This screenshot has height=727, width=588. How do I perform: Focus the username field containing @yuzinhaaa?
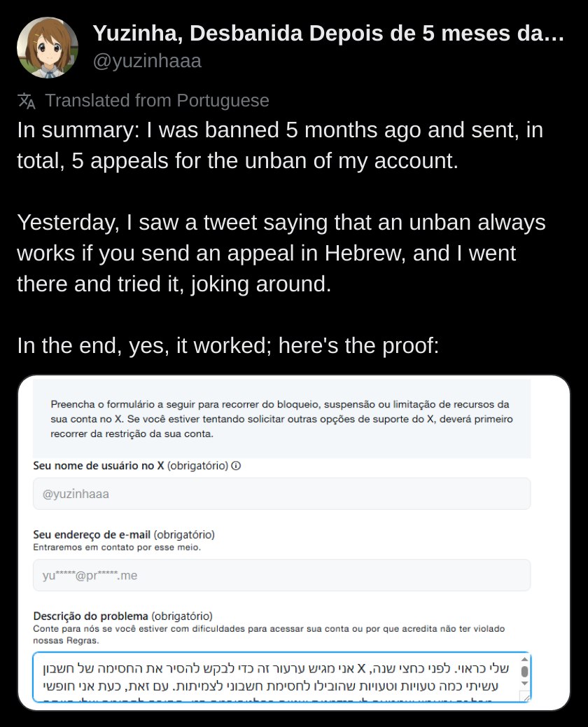click(281, 494)
